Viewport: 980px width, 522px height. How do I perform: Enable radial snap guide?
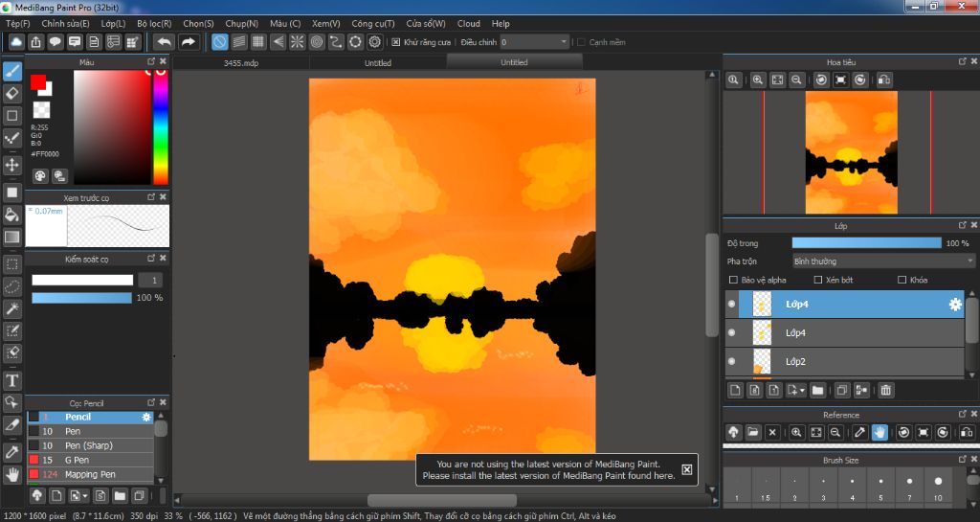[x=297, y=42]
